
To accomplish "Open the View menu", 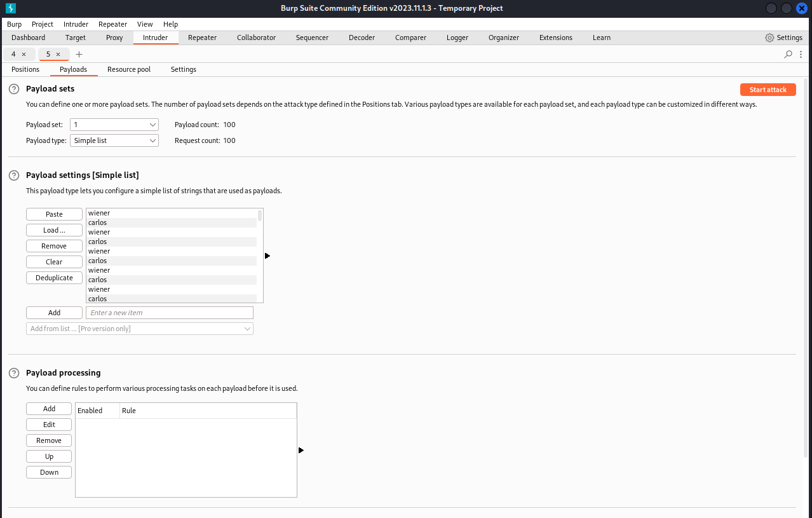I will tap(145, 24).
